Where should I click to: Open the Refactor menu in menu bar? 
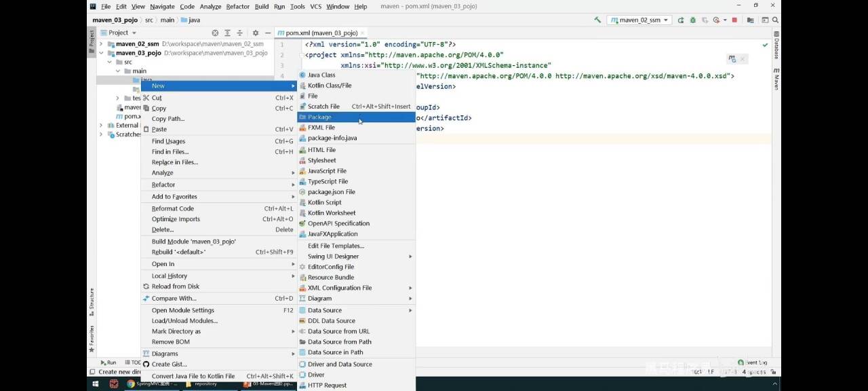[238, 6]
